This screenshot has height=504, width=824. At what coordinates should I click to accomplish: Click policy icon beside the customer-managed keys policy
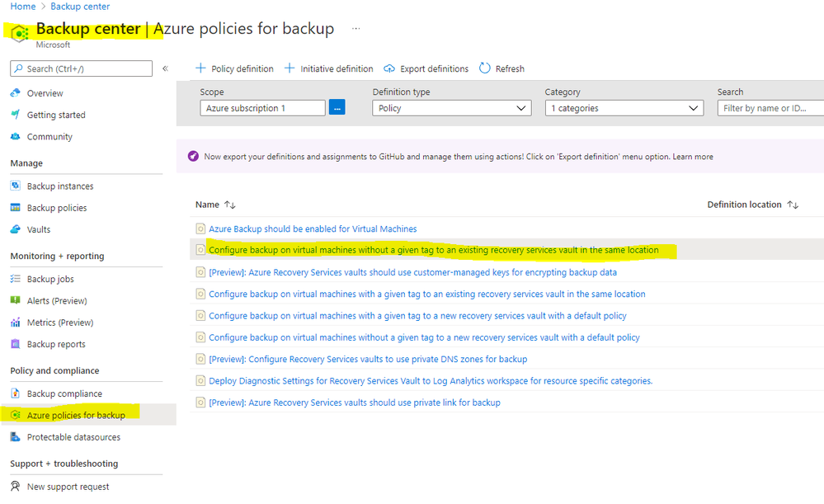[x=200, y=272]
